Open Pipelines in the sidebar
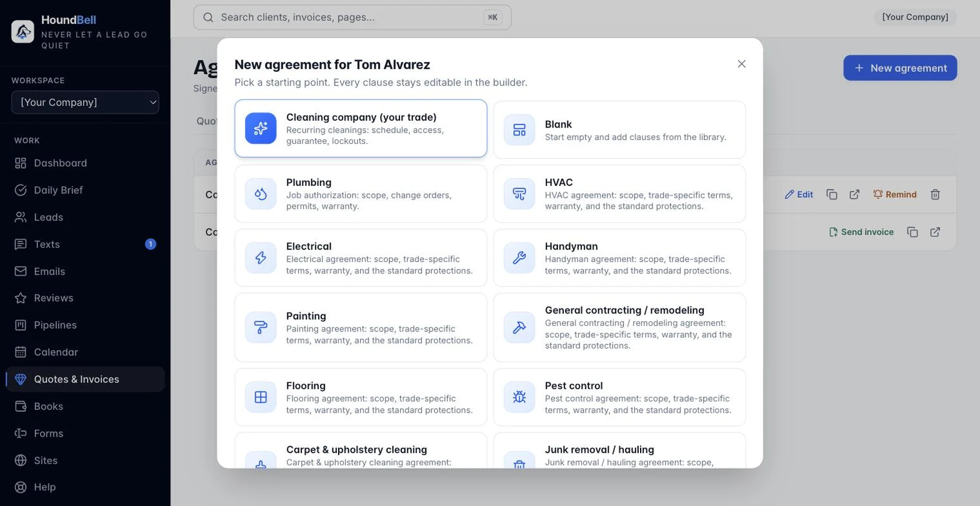 click(x=86, y=325)
